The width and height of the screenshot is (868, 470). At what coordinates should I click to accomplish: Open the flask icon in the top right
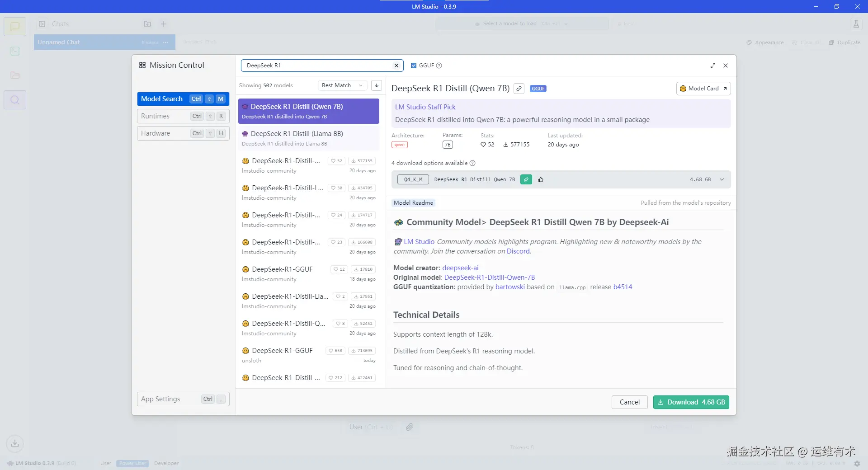tap(856, 24)
